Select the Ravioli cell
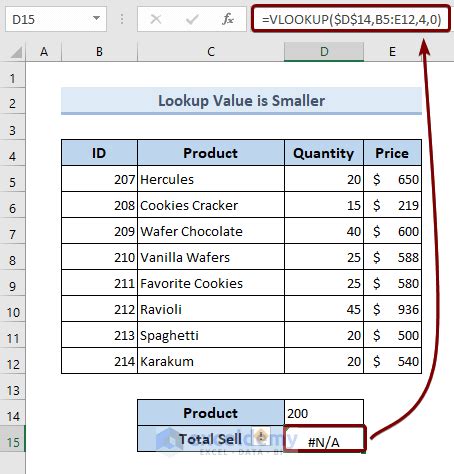Viewport: 454px width, 474px height. 211,309
